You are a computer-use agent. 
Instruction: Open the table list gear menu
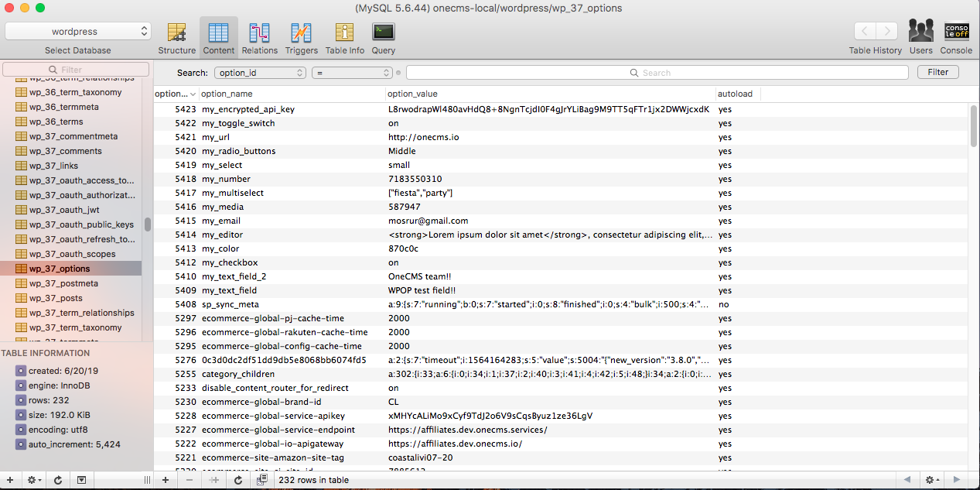pyautogui.click(x=34, y=480)
